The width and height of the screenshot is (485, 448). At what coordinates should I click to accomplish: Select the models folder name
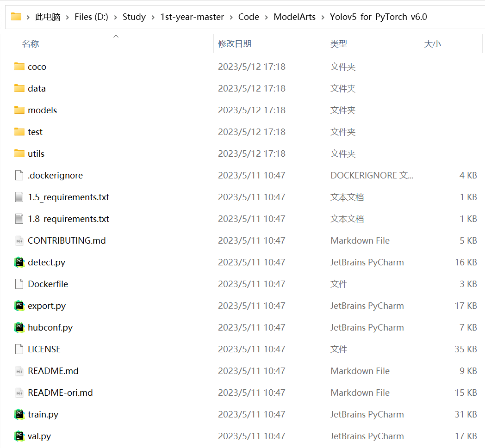click(43, 110)
